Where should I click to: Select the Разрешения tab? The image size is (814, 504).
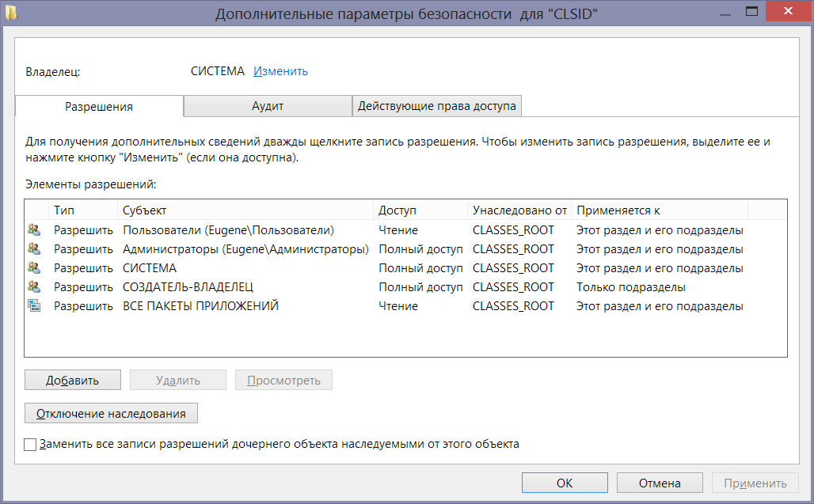99,107
